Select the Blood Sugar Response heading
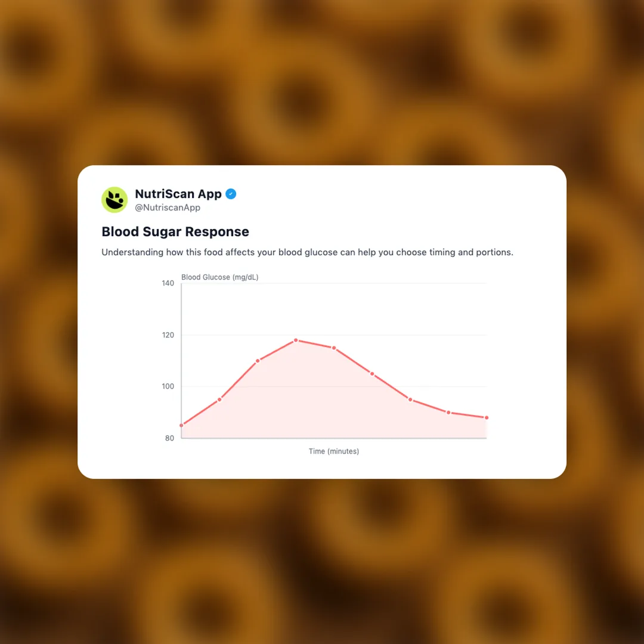Viewport: 644px width, 644px height. click(x=175, y=231)
